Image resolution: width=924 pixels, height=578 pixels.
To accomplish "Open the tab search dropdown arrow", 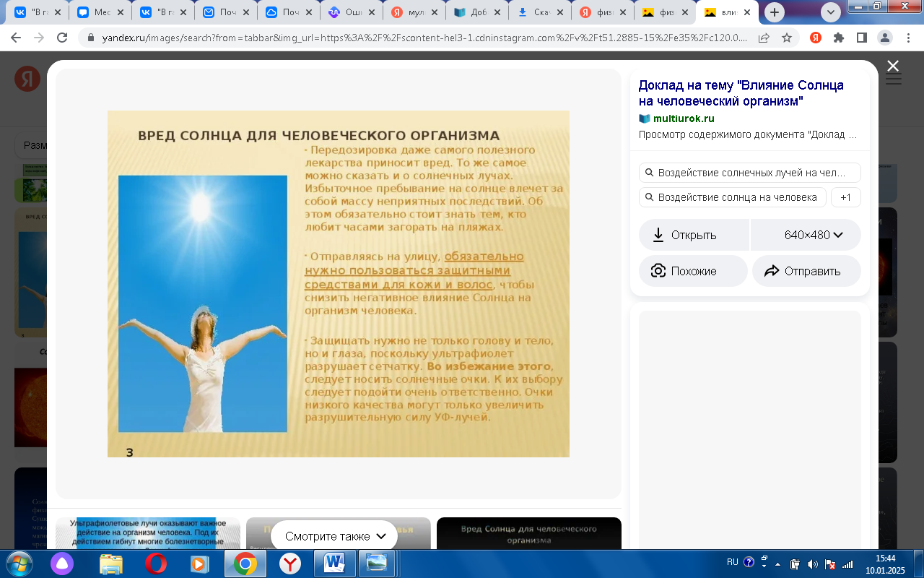I will 831,12.
